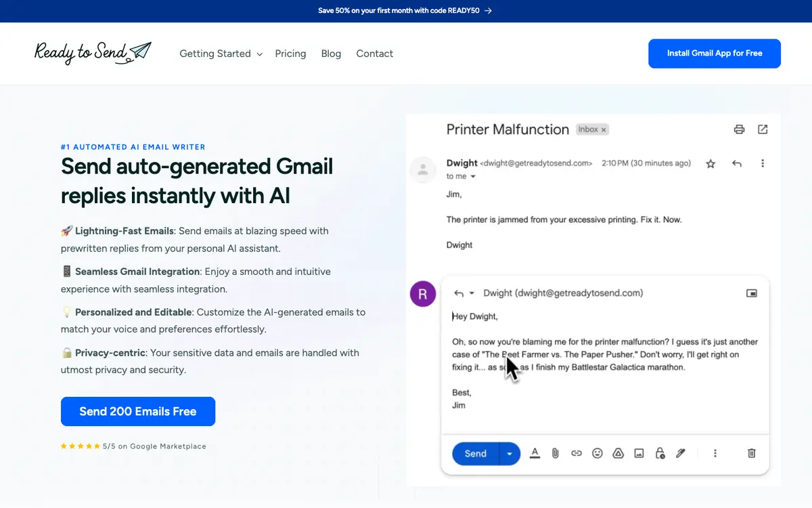Open the READY50 promo banner link

pyautogui.click(x=405, y=11)
